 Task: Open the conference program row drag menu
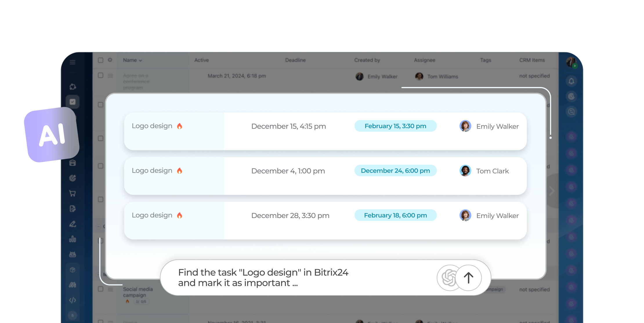(x=111, y=76)
